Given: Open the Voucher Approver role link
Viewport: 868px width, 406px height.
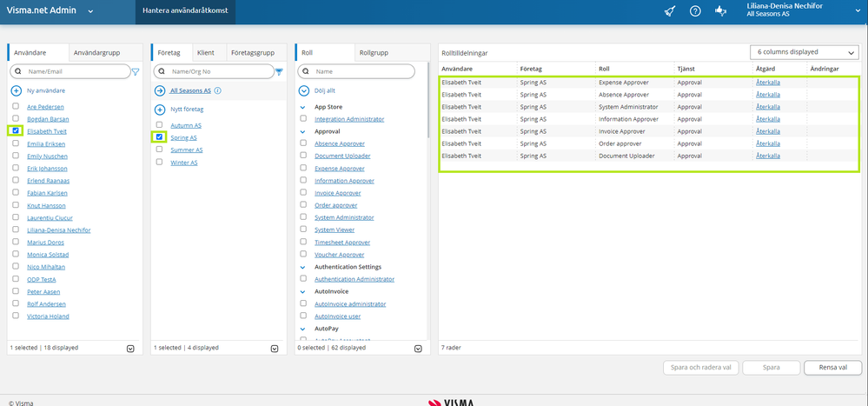Looking at the screenshot, I should coord(340,255).
